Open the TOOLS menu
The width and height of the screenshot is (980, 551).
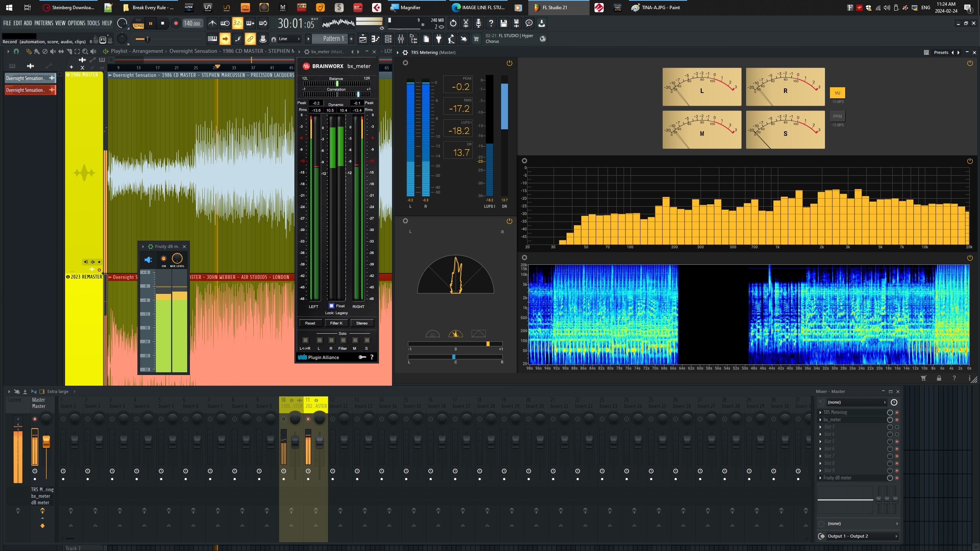93,23
